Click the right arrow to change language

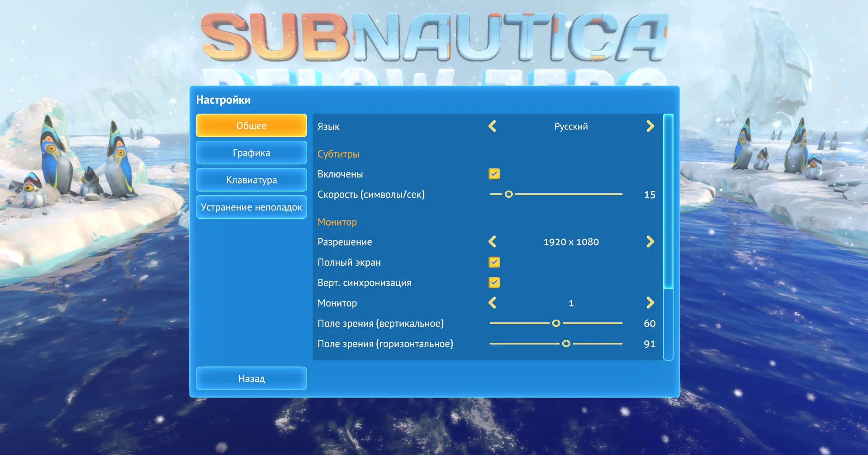[x=650, y=126]
